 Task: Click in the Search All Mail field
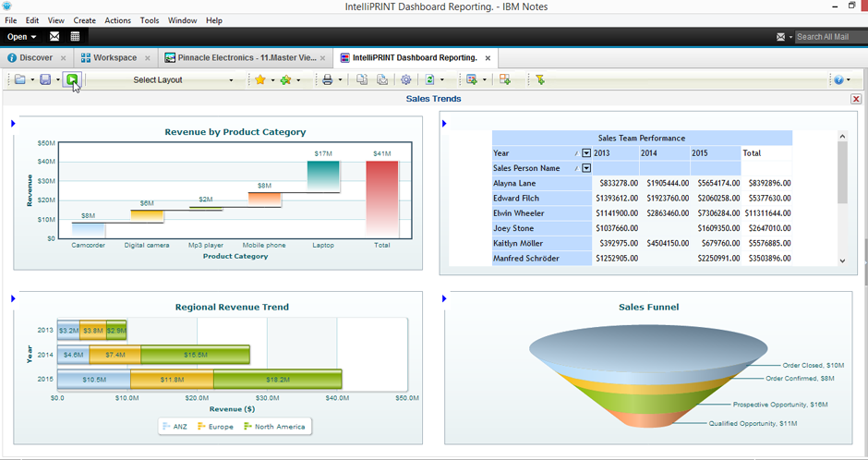coord(829,37)
